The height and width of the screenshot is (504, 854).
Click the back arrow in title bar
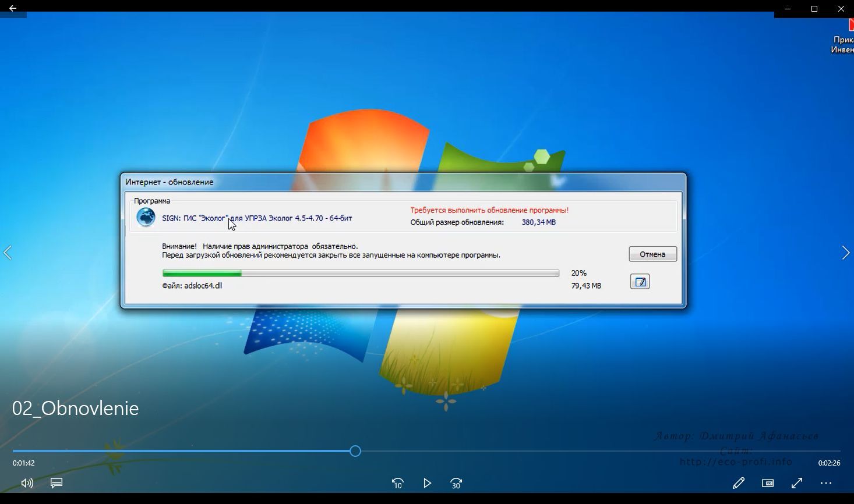click(13, 9)
